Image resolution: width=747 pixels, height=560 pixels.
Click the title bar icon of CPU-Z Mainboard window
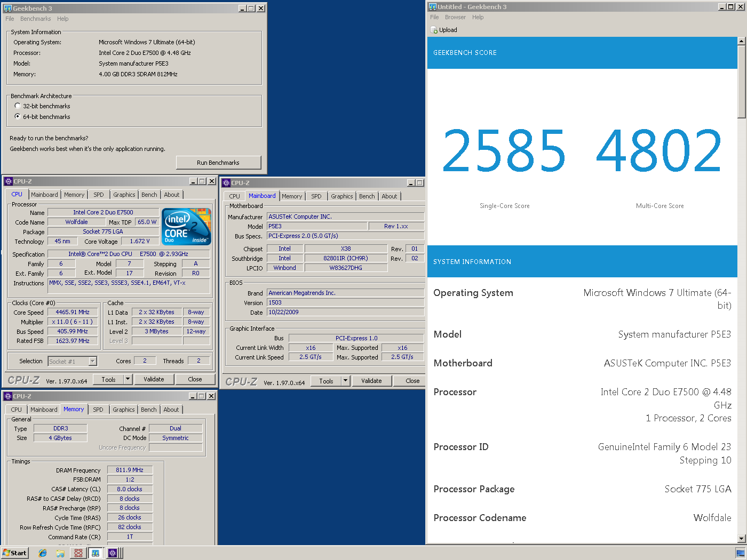(226, 183)
